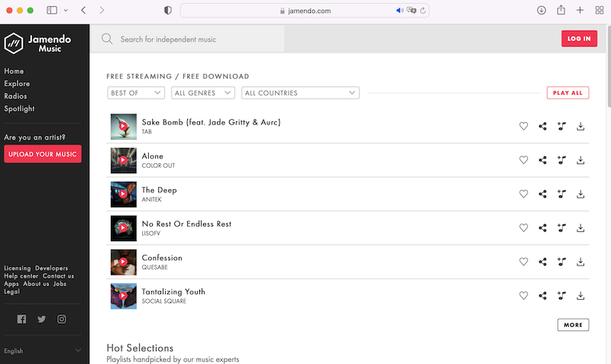Open Jamendo's Twitter page icon
The image size is (611, 364).
tap(41, 319)
